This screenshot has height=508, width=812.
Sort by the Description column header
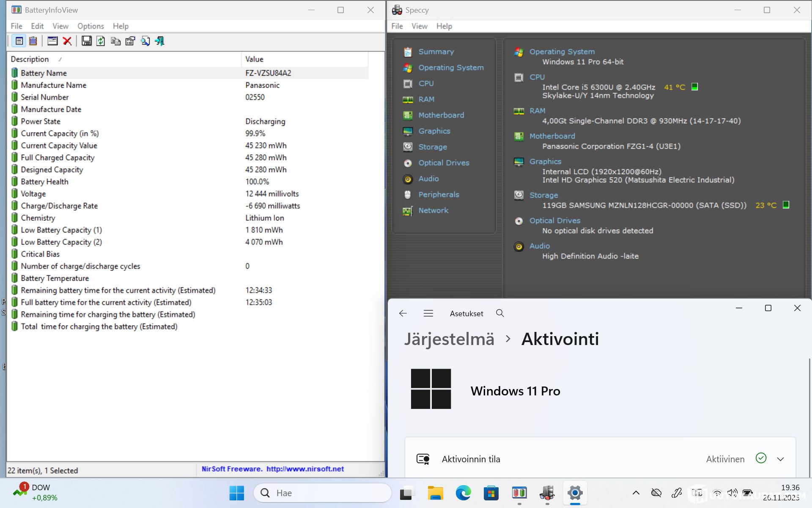coord(30,59)
